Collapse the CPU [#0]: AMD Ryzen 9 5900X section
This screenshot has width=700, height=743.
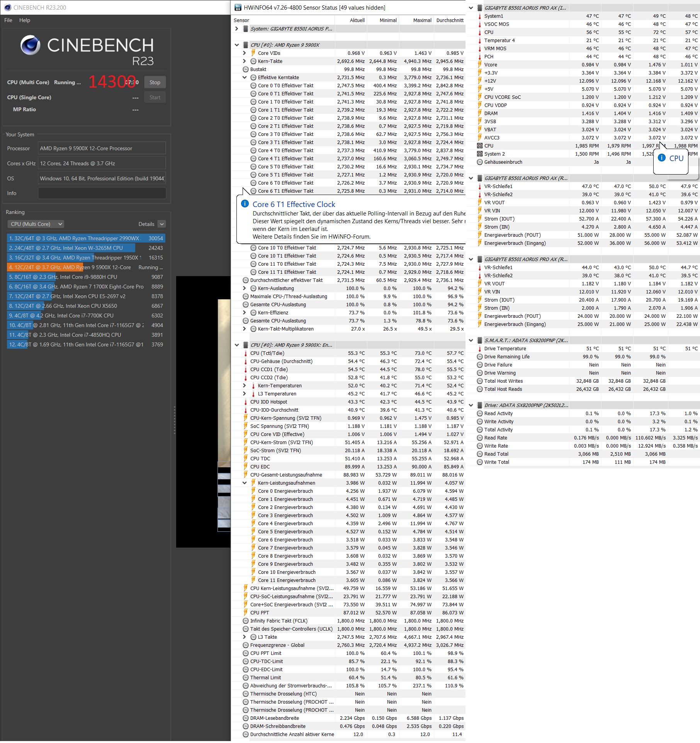237,45
